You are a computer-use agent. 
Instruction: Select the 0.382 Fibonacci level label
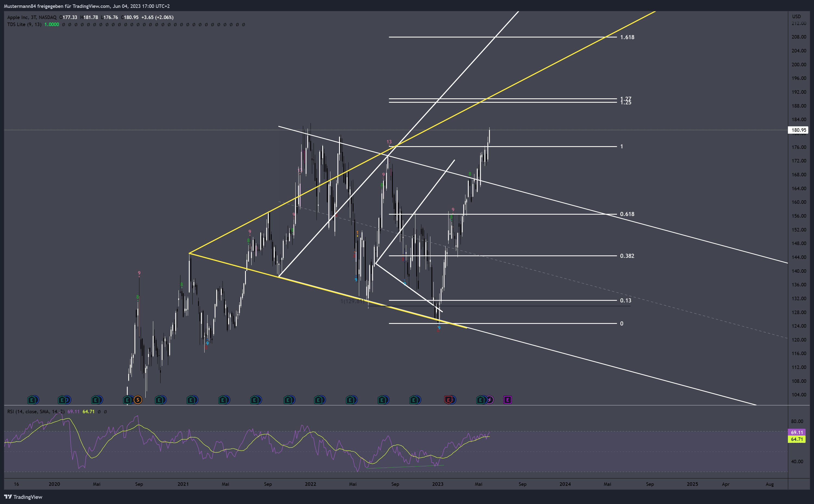click(x=627, y=256)
